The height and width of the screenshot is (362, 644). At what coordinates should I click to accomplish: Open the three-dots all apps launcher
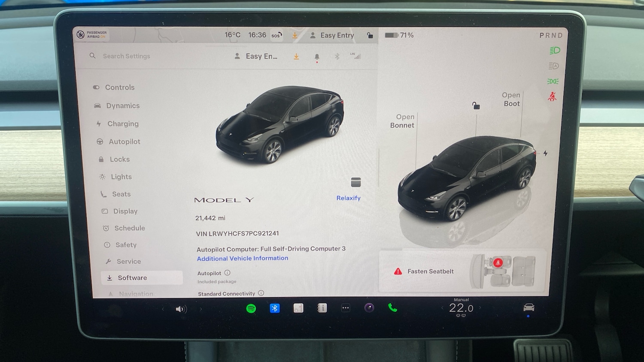(346, 308)
